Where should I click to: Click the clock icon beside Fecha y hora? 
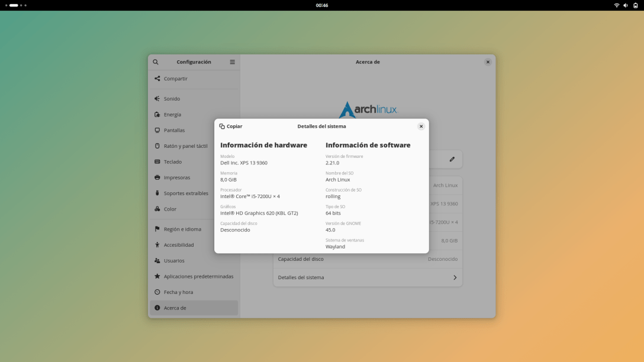[x=157, y=292]
